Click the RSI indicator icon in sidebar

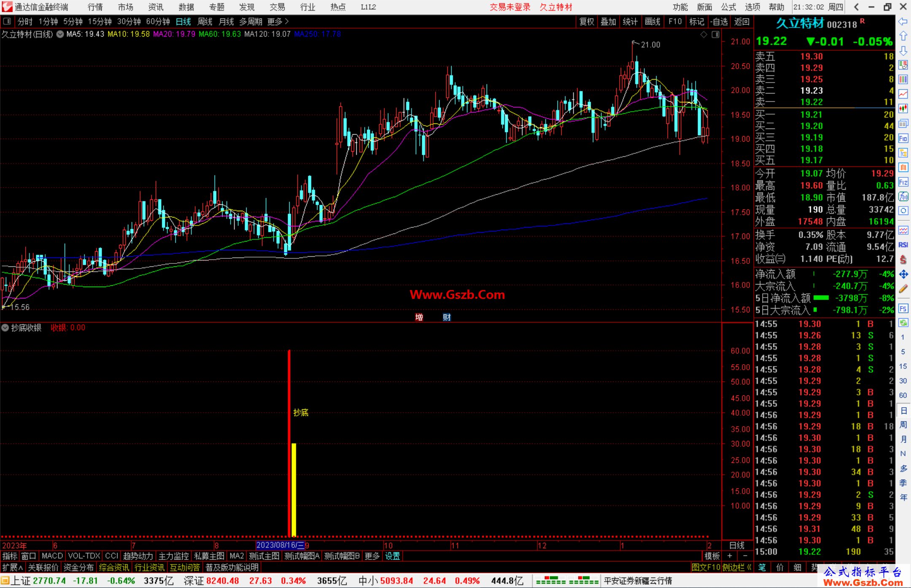903,245
